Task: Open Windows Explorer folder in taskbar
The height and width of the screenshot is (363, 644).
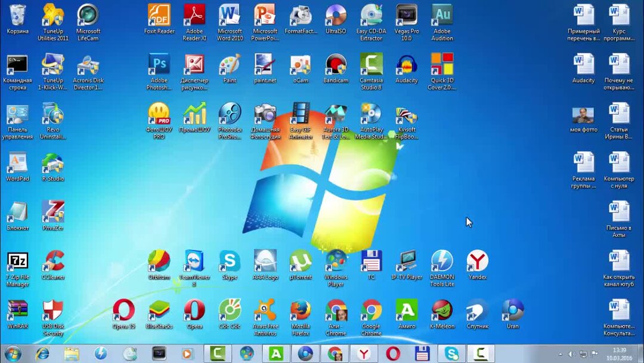Action: [72, 354]
